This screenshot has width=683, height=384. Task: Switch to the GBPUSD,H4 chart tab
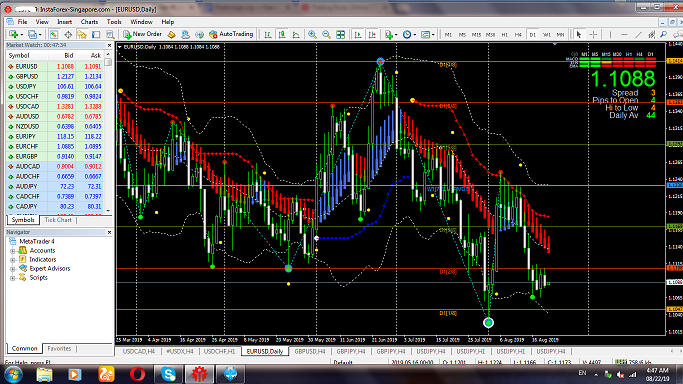click(310, 351)
